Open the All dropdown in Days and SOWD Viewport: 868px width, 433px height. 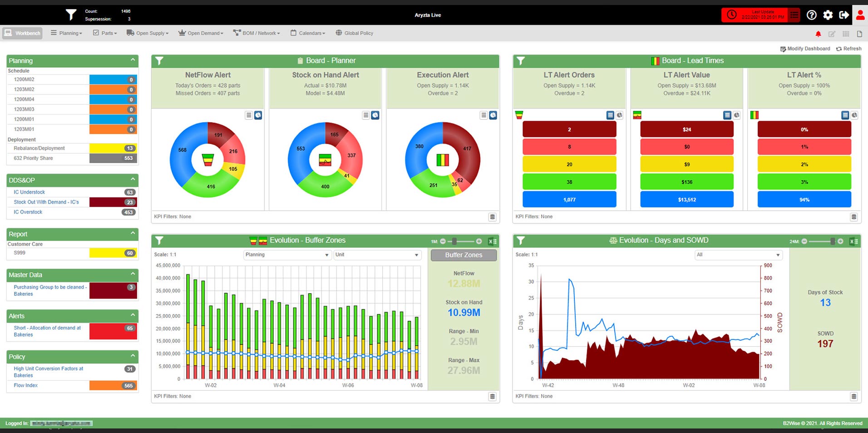pos(738,255)
